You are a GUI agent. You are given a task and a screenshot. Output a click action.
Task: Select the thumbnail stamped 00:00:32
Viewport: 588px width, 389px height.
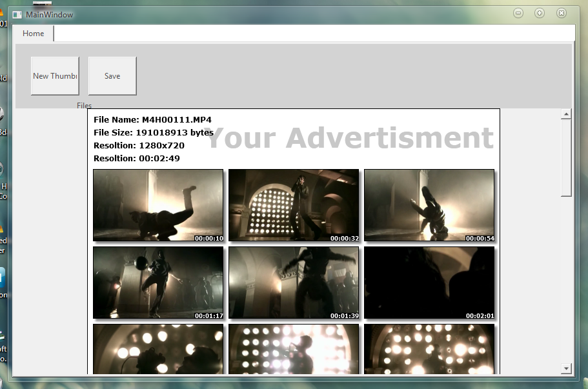pyautogui.click(x=294, y=205)
